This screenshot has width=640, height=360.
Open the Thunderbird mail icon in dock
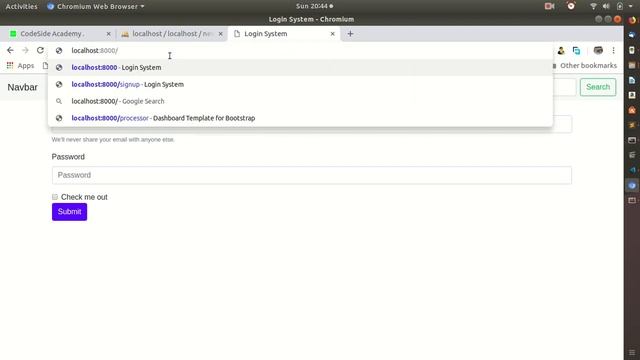coord(632,36)
